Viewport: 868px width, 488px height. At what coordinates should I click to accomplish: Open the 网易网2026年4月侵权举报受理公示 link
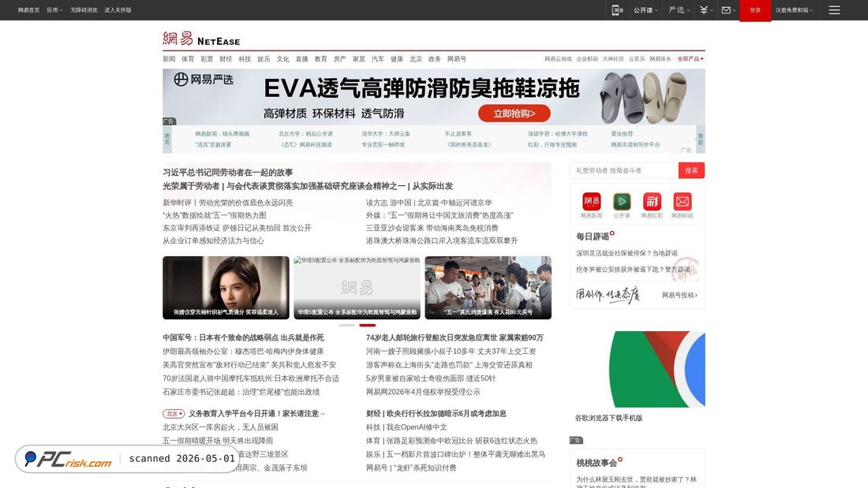pos(423,392)
